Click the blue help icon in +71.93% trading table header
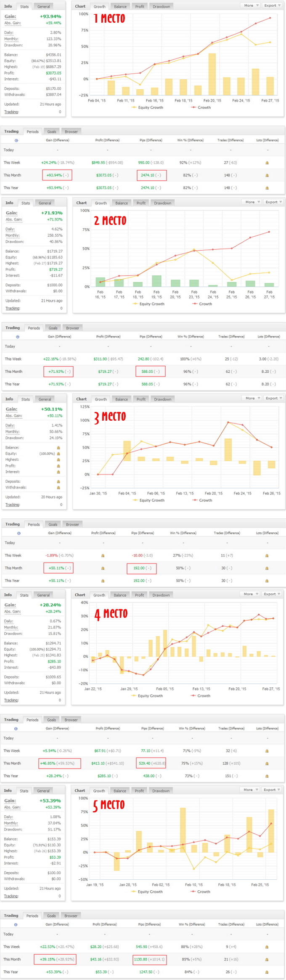Image resolution: width=286 pixels, height=980 pixels. [x=18, y=336]
